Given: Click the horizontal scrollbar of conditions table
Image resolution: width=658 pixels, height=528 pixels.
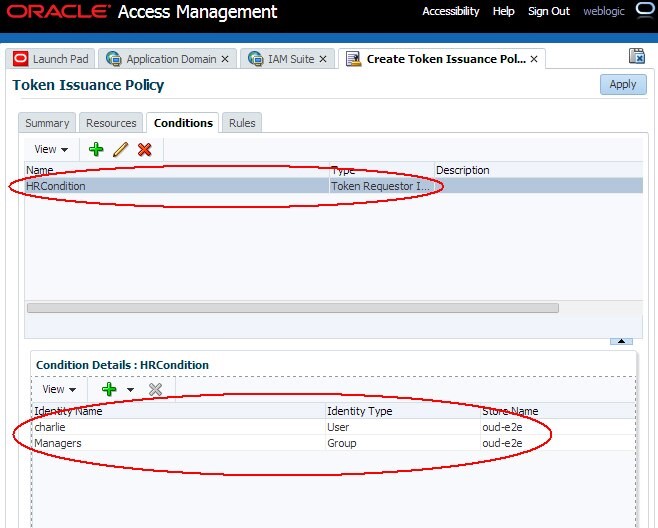Looking at the screenshot, I should click(292, 308).
